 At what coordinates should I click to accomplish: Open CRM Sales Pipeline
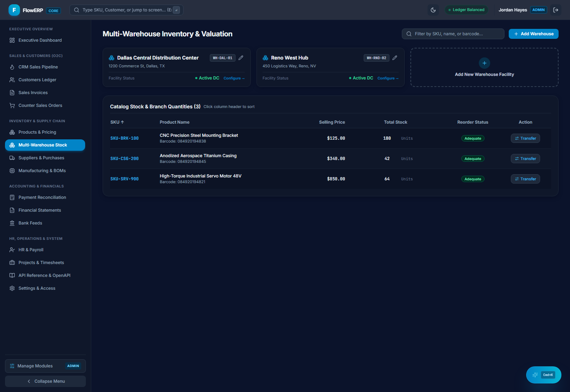click(45, 67)
